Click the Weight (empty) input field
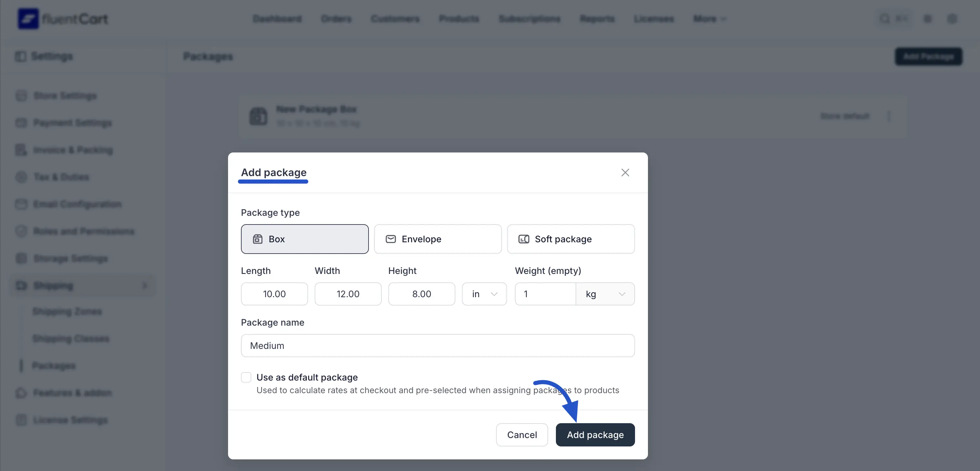This screenshot has height=471, width=980. click(x=545, y=294)
